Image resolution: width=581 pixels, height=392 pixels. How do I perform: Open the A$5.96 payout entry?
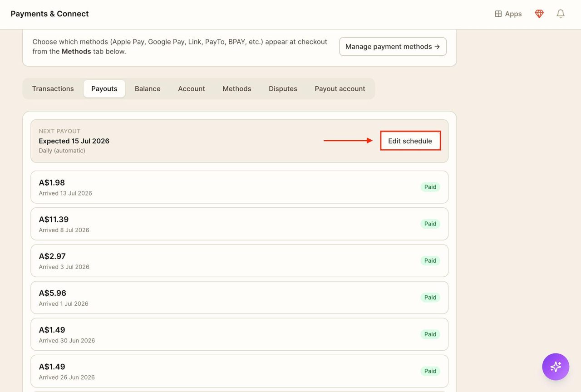tap(239, 297)
